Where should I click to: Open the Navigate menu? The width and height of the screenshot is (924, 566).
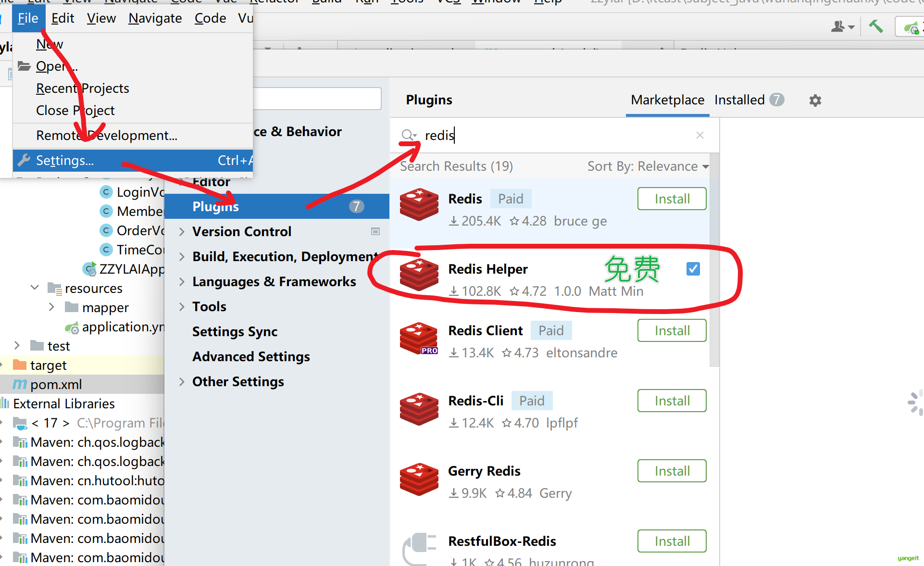pyautogui.click(x=155, y=18)
